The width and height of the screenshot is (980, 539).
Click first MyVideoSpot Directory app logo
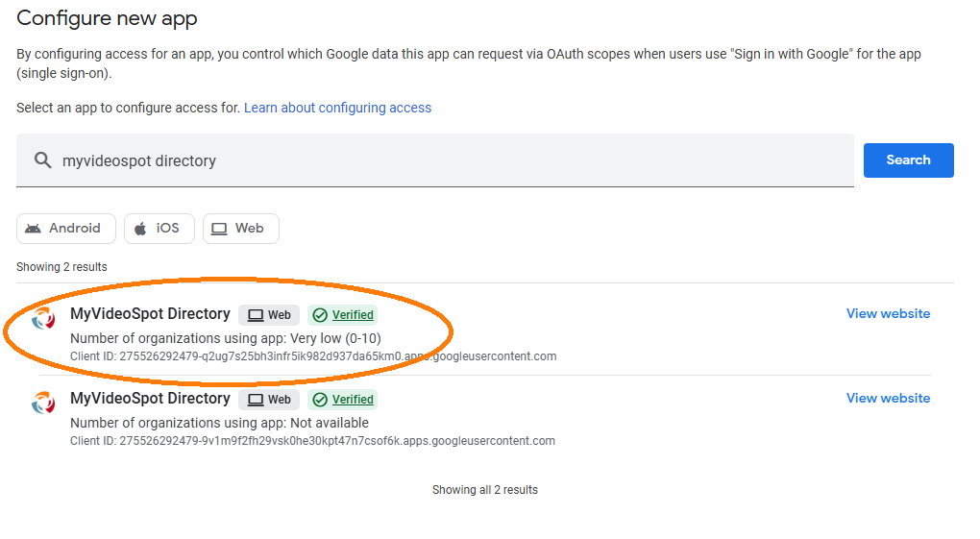pos(43,318)
